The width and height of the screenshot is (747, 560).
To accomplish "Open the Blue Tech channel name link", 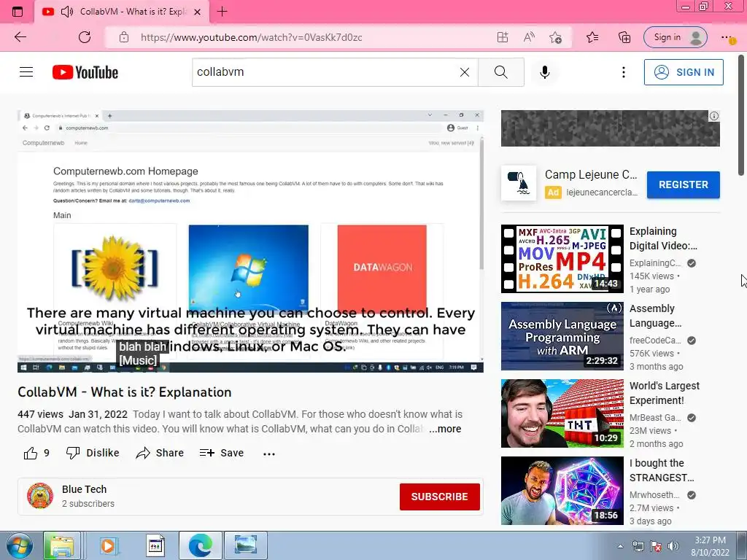I will [85, 489].
